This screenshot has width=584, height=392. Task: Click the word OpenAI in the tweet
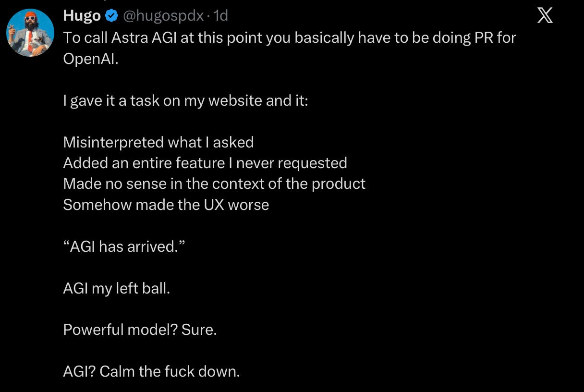click(90, 59)
